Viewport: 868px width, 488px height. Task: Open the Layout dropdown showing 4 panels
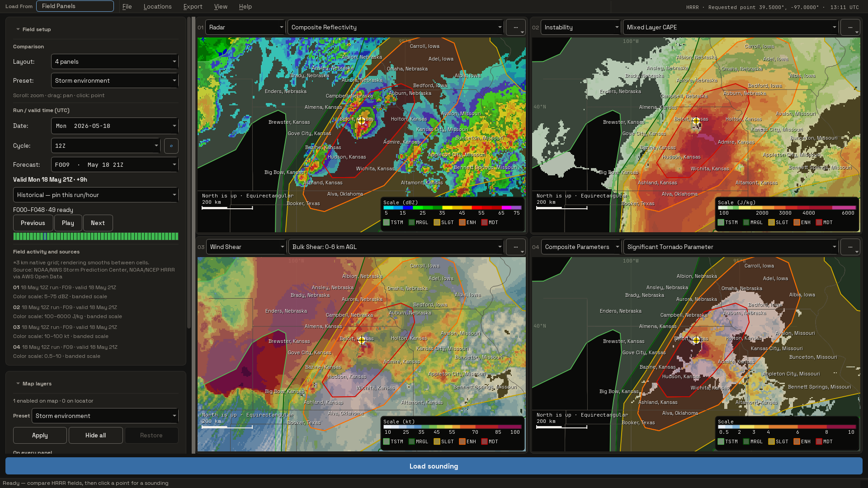coord(115,62)
